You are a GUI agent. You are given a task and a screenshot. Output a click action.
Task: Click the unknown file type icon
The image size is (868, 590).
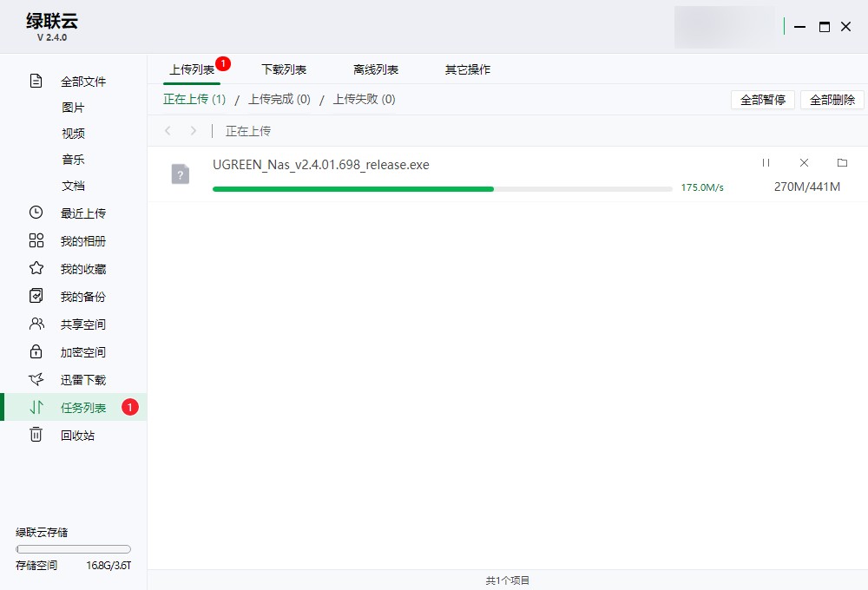pyautogui.click(x=181, y=174)
